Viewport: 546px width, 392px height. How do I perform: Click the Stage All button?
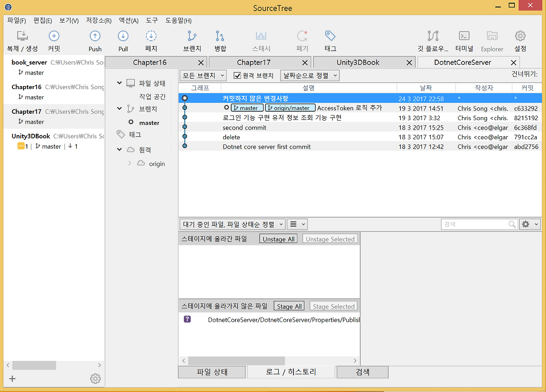click(289, 306)
